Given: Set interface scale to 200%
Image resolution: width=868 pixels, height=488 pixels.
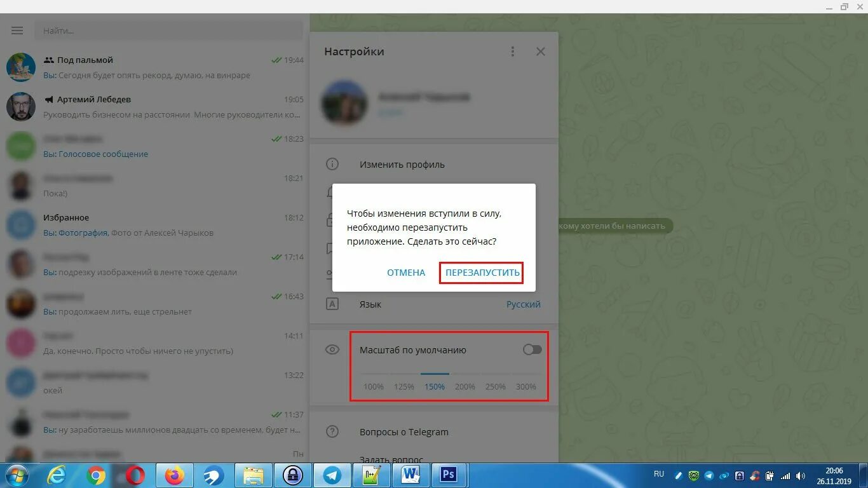Looking at the screenshot, I should click(465, 386).
